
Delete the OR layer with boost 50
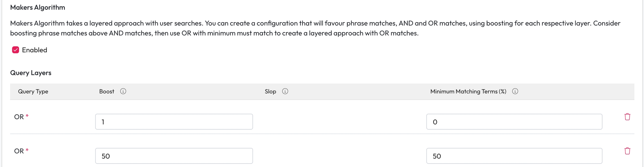[627, 151]
